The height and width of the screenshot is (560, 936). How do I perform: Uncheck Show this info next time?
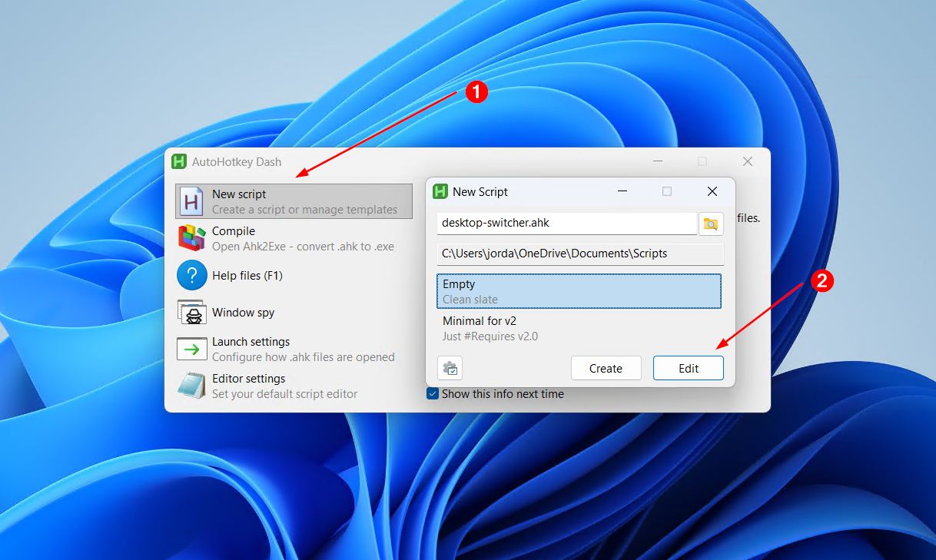tap(433, 393)
